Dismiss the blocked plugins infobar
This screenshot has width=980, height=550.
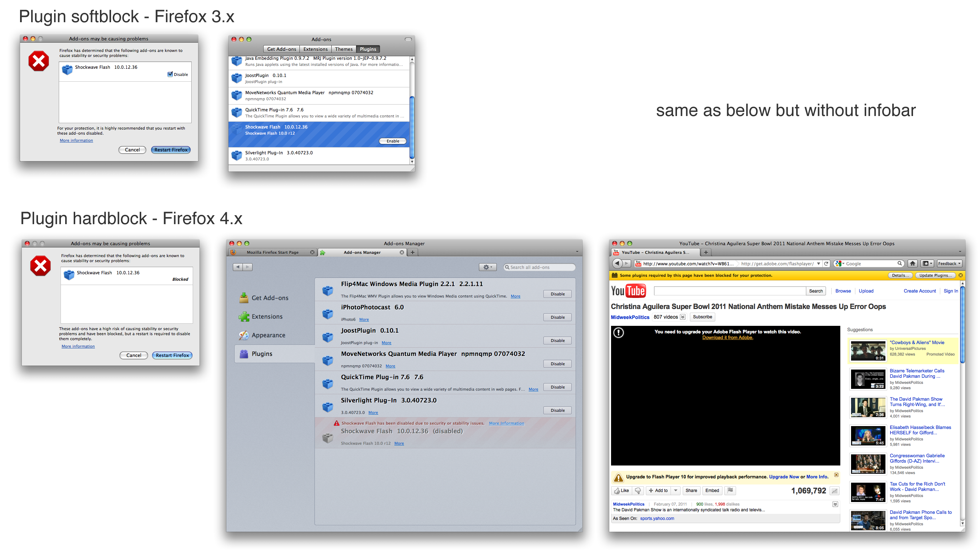tap(960, 275)
